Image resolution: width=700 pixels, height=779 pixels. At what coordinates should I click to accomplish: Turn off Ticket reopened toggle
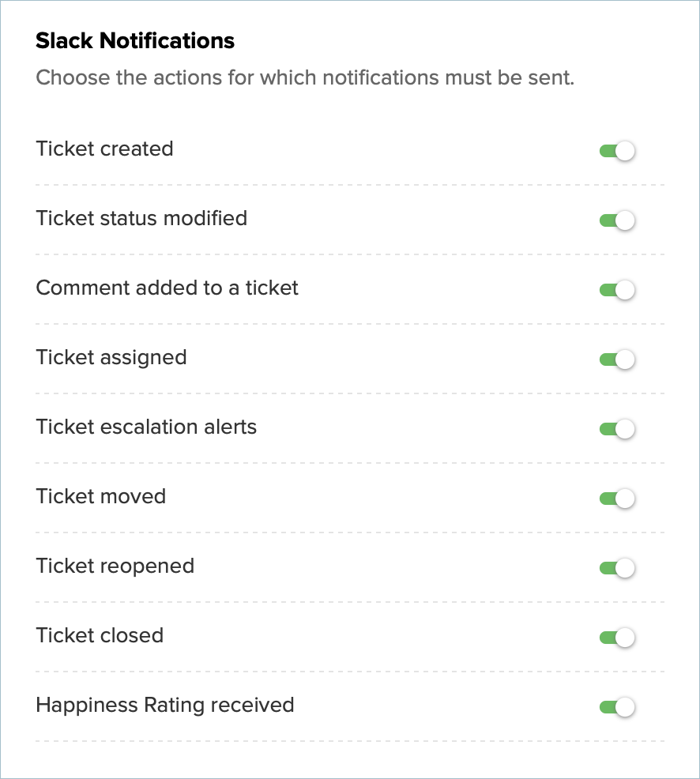(617, 568)
